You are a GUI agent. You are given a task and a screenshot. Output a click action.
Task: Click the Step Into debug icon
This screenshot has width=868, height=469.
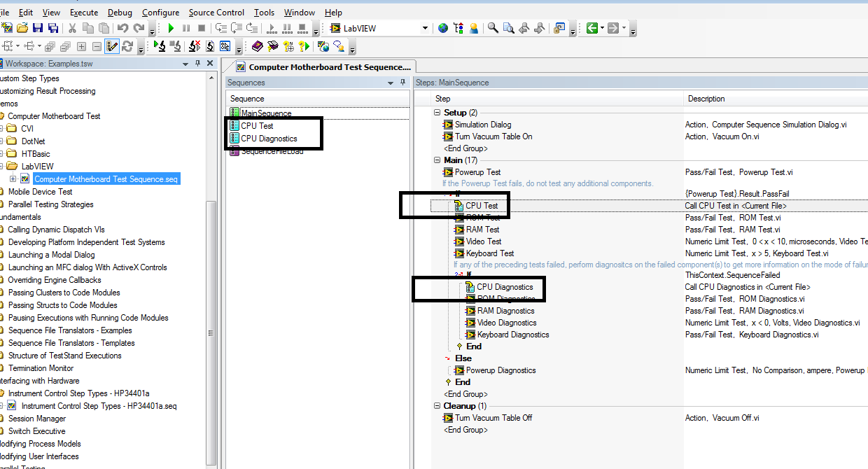tap(221, 28)
